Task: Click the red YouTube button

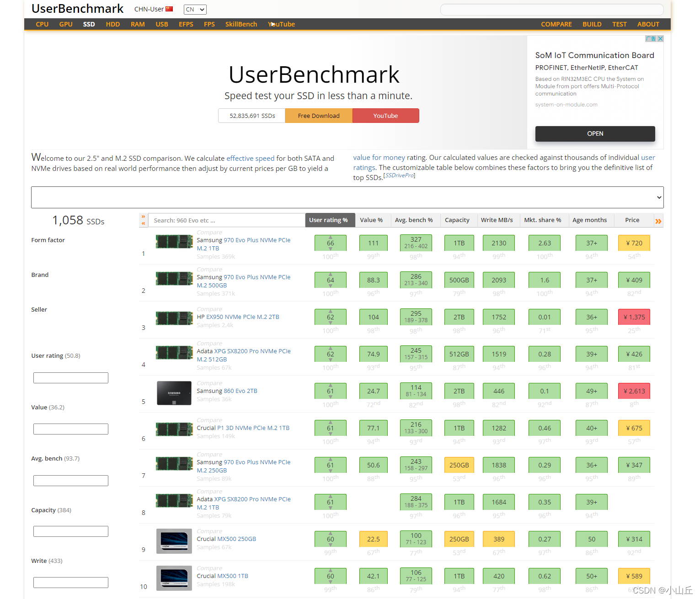Action: [x=385, y=116]
